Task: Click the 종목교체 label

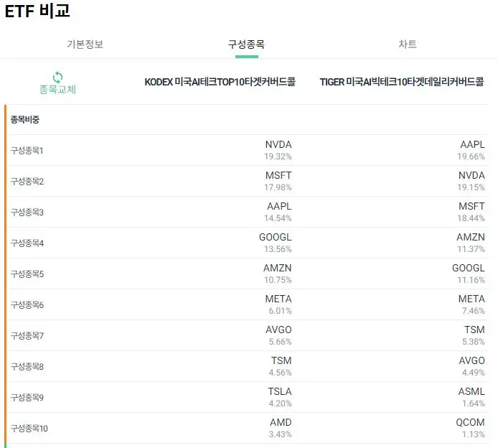Action: pos(57,90)
